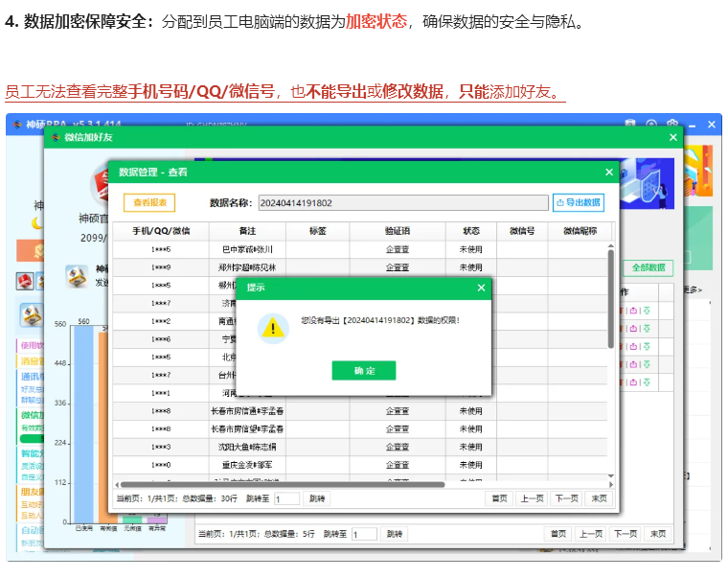The width and height of the screenshot is (728, 578).
Task: Close the 微信加好友 window
Action: point(673,137)
